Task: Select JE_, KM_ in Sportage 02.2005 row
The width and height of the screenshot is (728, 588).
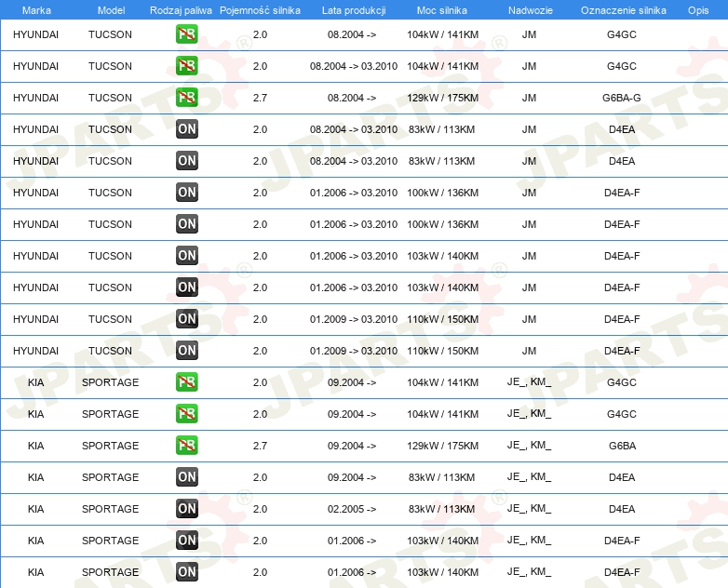Action: pos(529,509)
